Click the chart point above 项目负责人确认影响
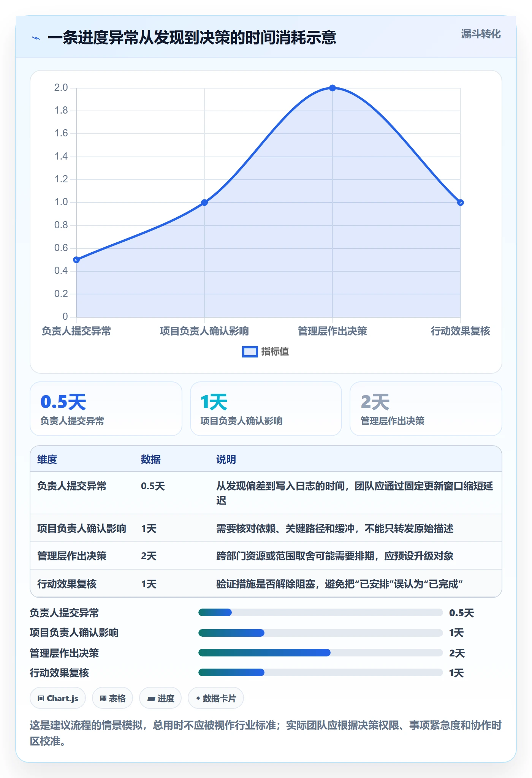 (204, 202)
